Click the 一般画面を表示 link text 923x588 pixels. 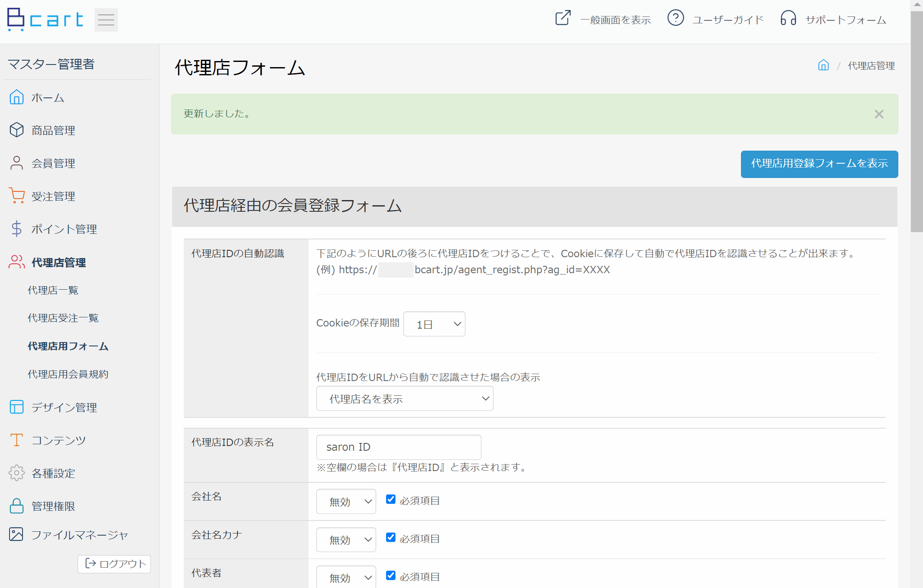click(616, 20)
